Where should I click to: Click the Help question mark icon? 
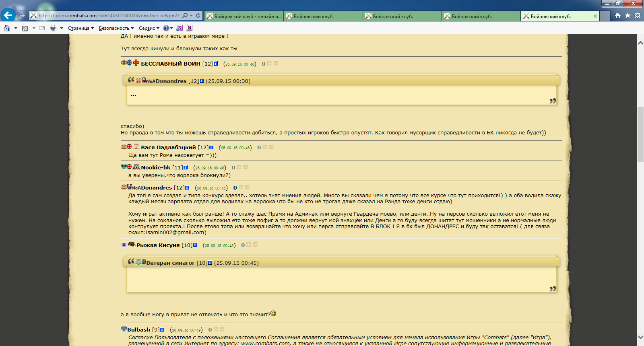click(x=166, y=28)
